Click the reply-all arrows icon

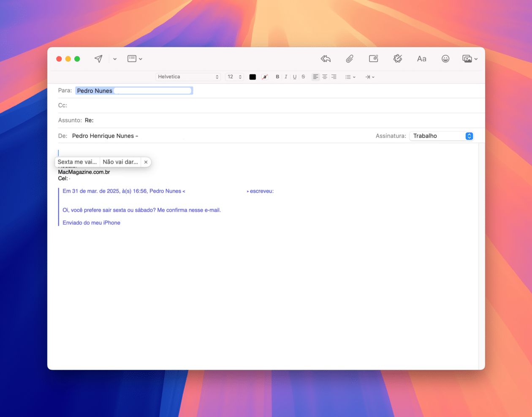(326, 59)
